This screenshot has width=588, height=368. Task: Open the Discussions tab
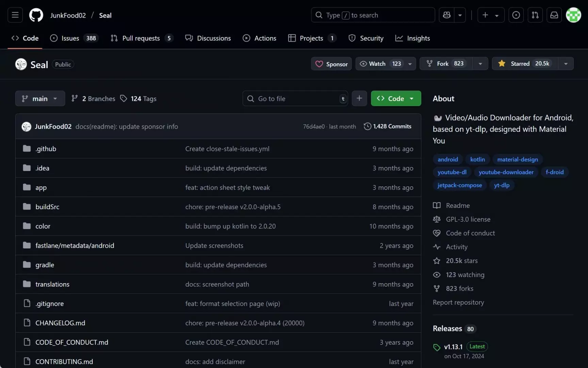point(208,38)
